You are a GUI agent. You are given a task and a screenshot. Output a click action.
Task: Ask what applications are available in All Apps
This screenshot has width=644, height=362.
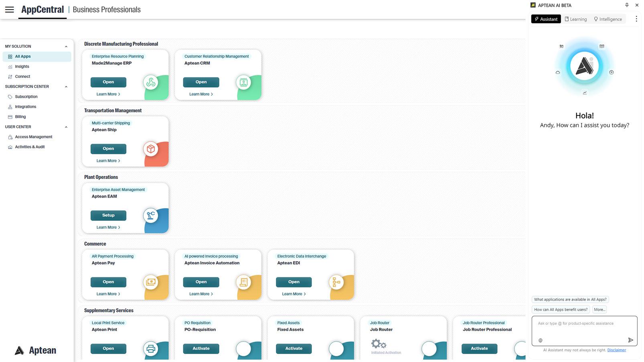click(x=570, y=299)
